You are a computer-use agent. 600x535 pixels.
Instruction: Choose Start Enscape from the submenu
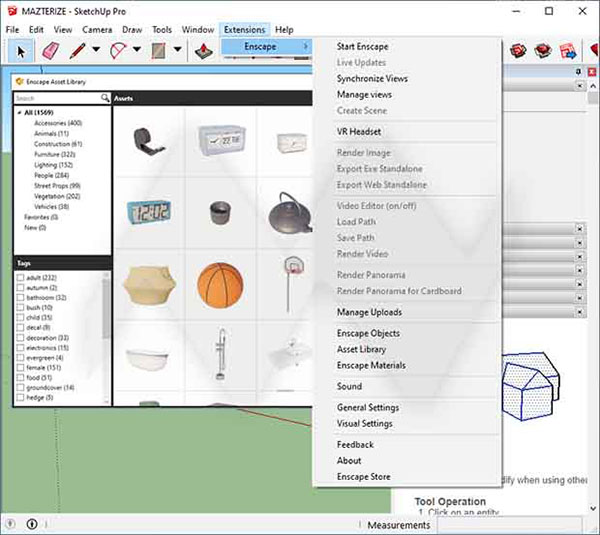[x=362, y=46]
